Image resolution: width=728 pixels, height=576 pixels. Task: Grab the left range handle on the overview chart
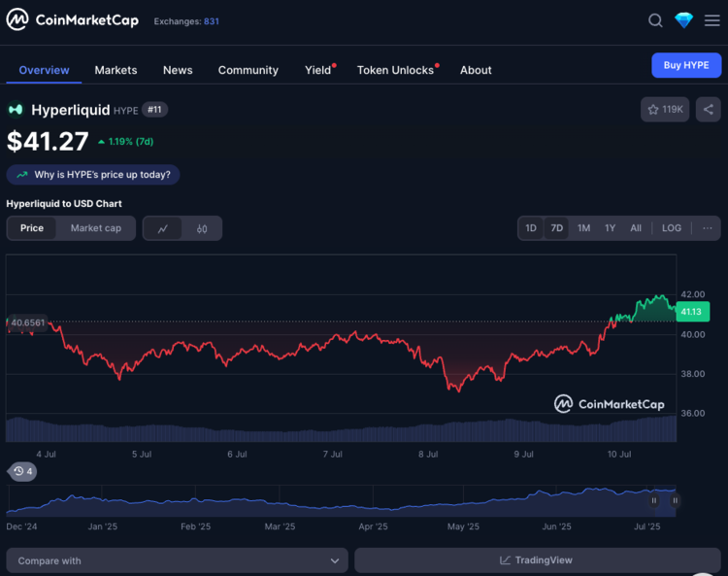[653, 501]
